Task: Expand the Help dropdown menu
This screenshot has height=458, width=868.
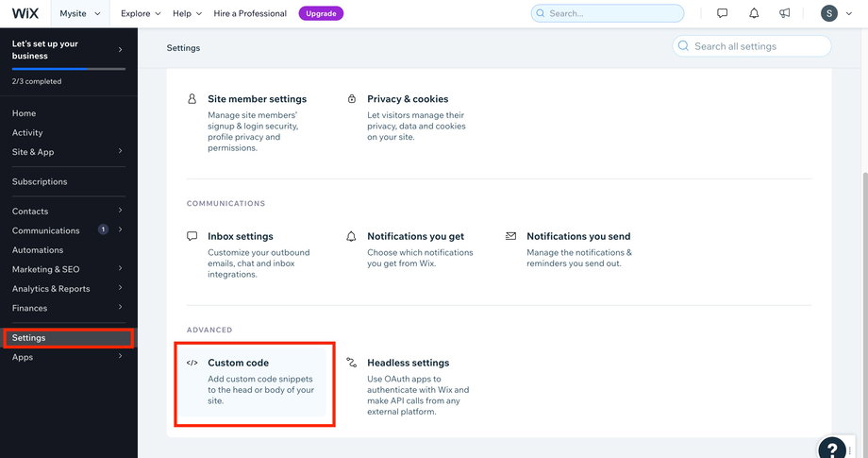Action: pos(187,13)
